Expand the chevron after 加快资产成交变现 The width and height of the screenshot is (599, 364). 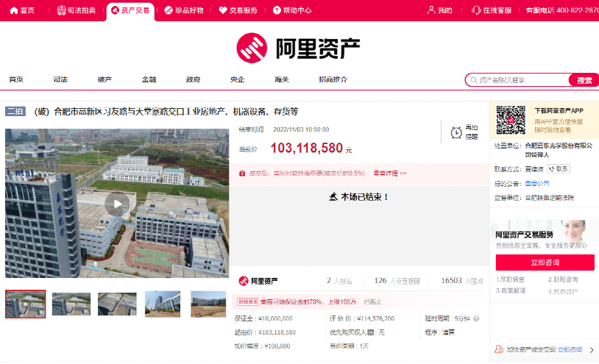click(592, 349)
